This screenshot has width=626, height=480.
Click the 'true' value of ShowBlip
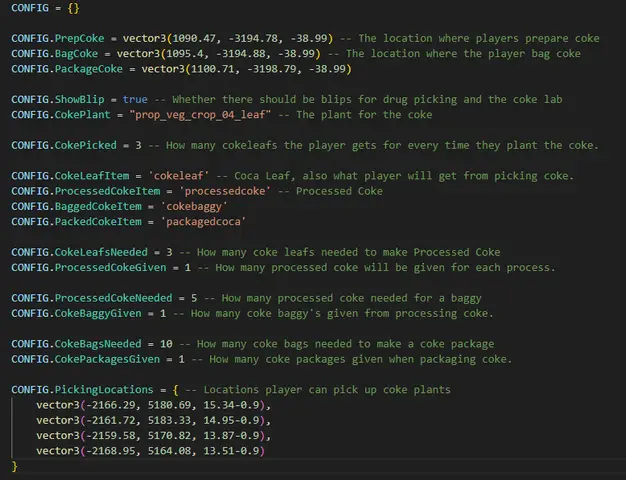(x=135, y=99)
